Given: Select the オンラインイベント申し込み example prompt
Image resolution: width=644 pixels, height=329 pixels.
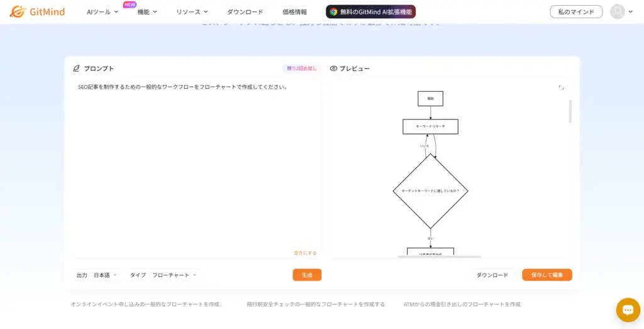Looking at the screenshot, I should (147, 304).
